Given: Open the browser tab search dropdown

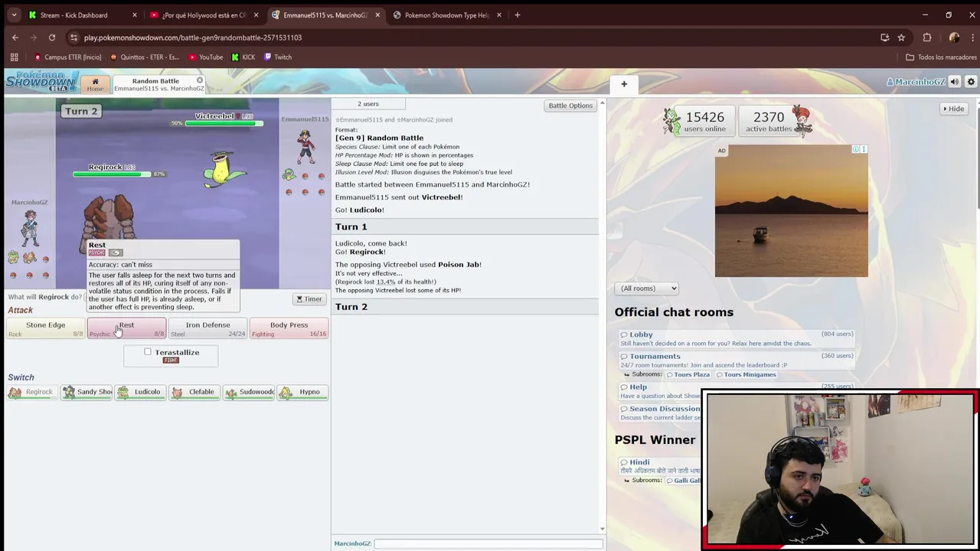Looking at the screenshot, I should pyautogui.click(x=14, y=15).
